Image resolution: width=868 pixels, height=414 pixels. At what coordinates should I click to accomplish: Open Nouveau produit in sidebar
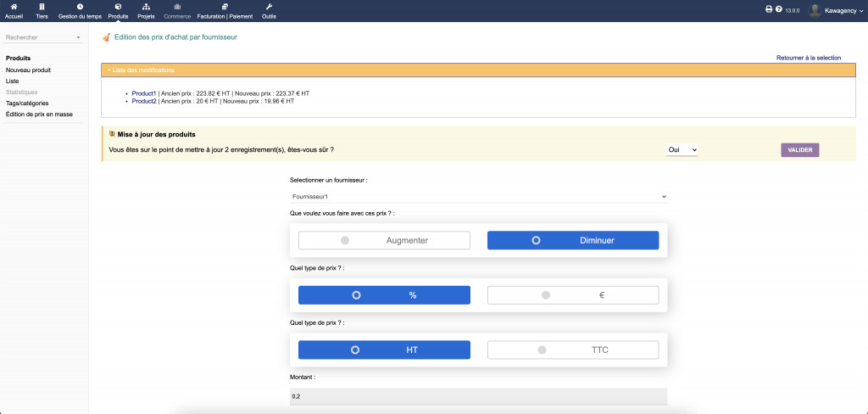pyautogui.click(x=28, y=70)
